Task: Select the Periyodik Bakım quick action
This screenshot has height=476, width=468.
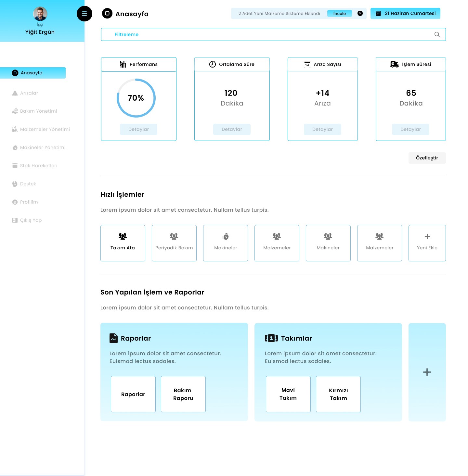Action: point(174,243)
